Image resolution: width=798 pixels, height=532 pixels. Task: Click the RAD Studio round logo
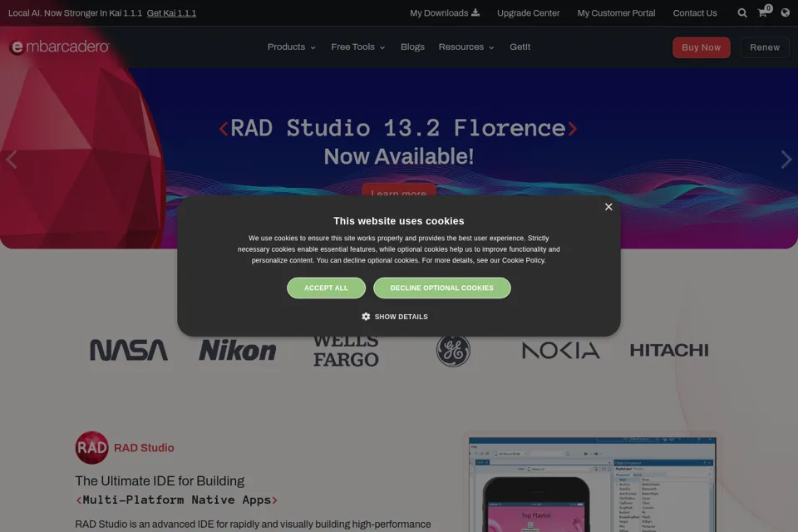(91, 447)
